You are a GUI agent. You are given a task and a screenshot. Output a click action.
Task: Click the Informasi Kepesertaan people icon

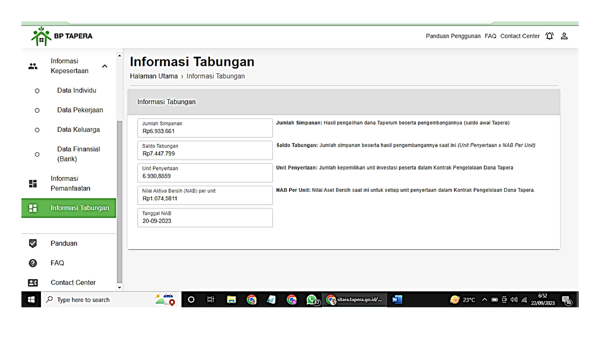coord(33,65)
